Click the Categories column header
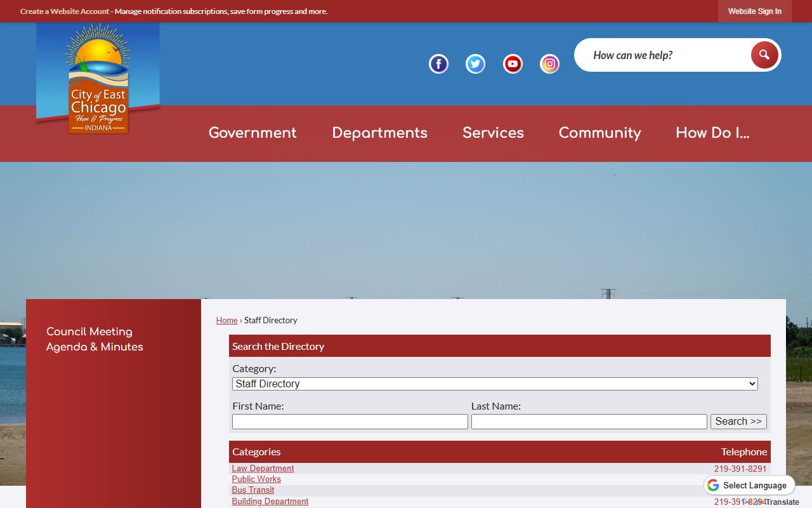 point(256,451)
